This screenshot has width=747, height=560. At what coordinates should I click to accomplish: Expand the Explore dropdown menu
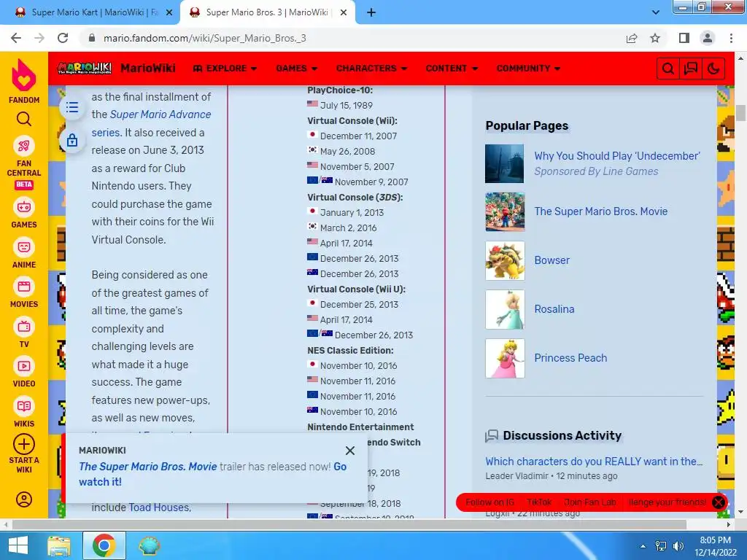[x=225, y=69]
